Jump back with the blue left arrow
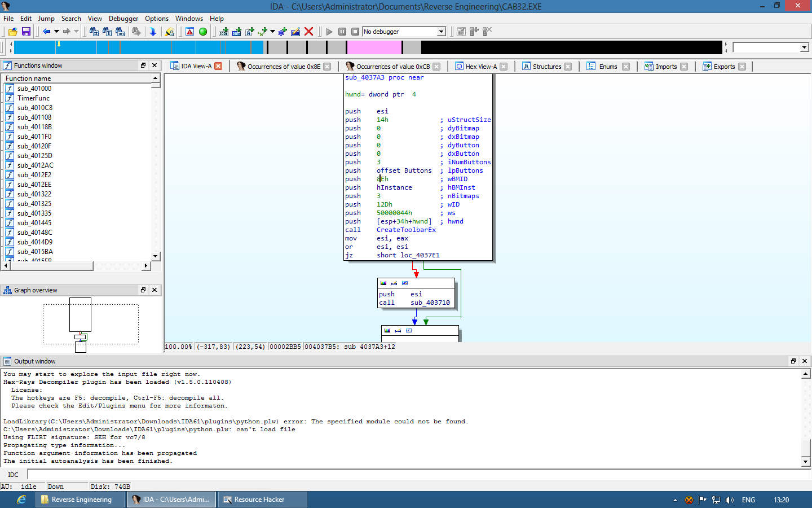Viewport: 812px width, 508px height. 47,32
